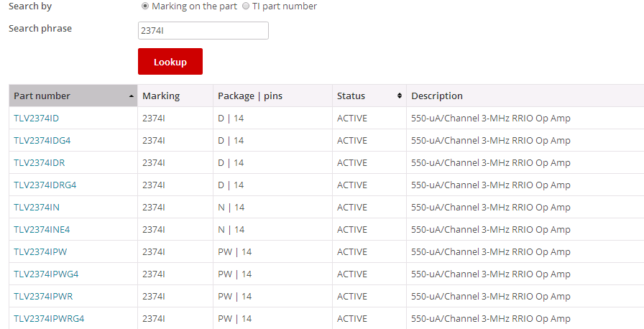The image size is (644, 329).
Task: Click the Status column header label
Action: point(351,96)
